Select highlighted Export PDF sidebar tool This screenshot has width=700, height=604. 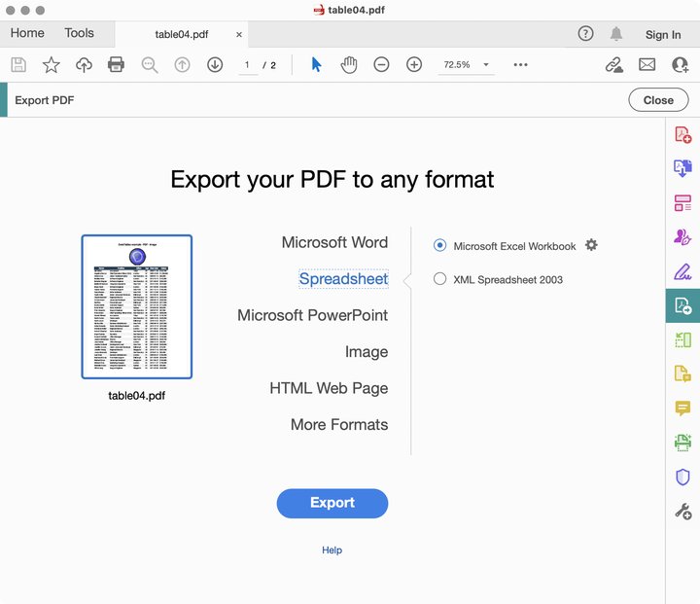(x=682, y=305)
